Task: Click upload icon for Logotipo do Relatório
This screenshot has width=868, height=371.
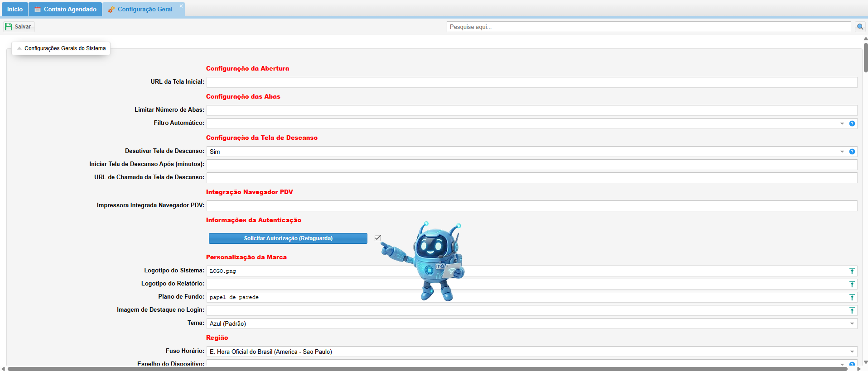Action: [x=852, y=284]
